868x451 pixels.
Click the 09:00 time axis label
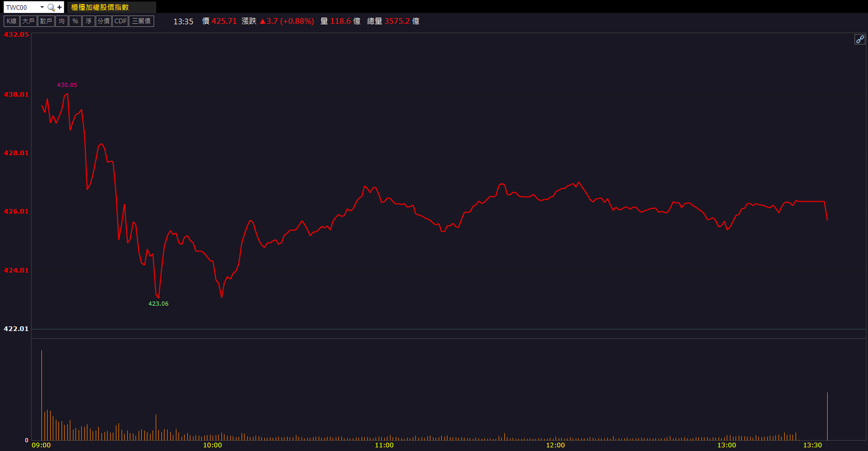(x=41, y=445)
